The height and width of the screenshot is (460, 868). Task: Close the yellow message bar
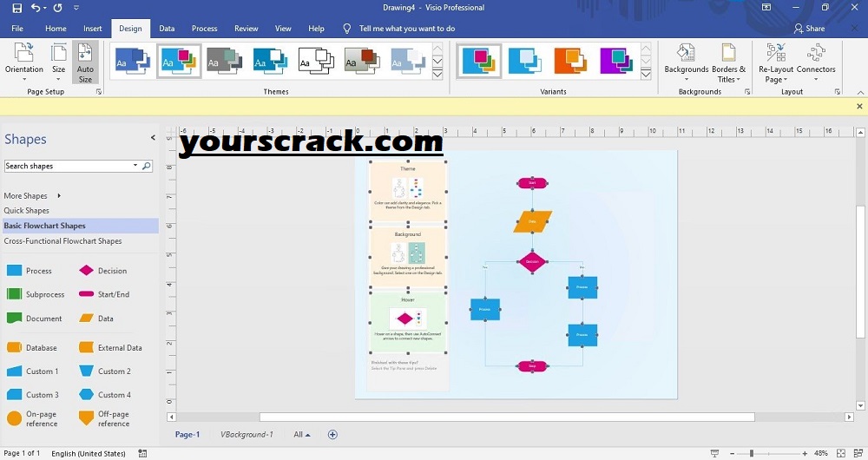point(859,106)
